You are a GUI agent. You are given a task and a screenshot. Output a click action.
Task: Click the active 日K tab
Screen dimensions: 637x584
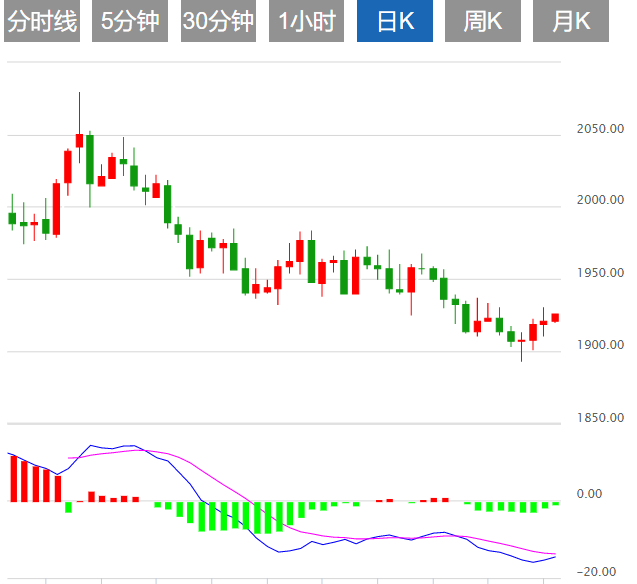pos(394,21)
